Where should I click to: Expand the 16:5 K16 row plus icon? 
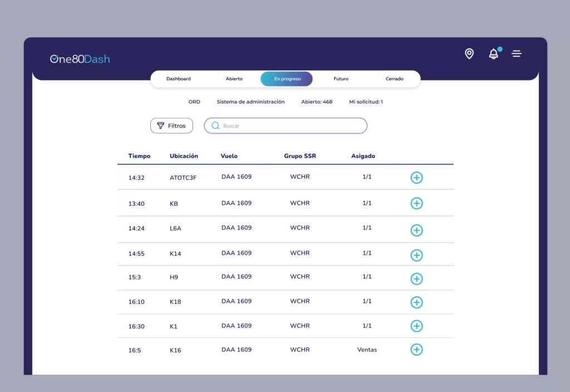416,350
